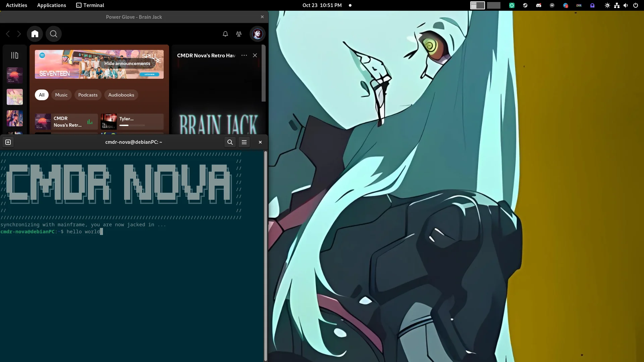Click the playing equalizer icon on the CMDR card
The height and width of the screenshot is (362, 644).
pyautogui.click(x=90, y=122)
